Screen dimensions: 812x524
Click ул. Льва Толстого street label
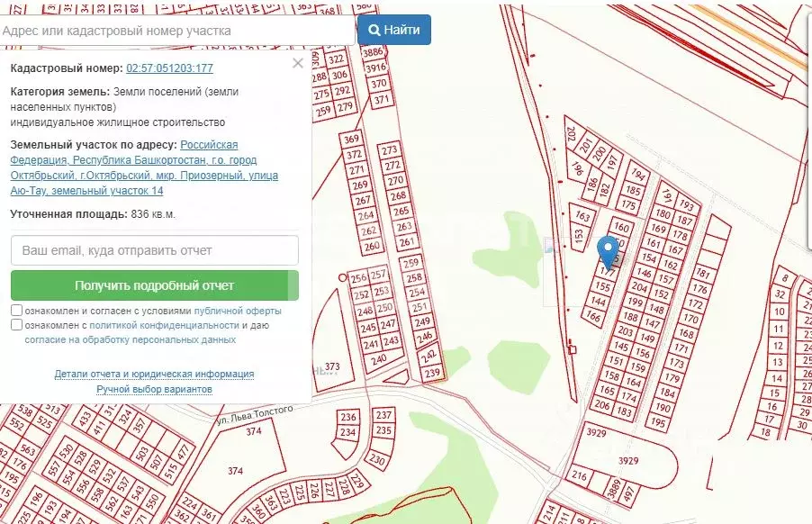pyautogui.click(x=255, y=415)
